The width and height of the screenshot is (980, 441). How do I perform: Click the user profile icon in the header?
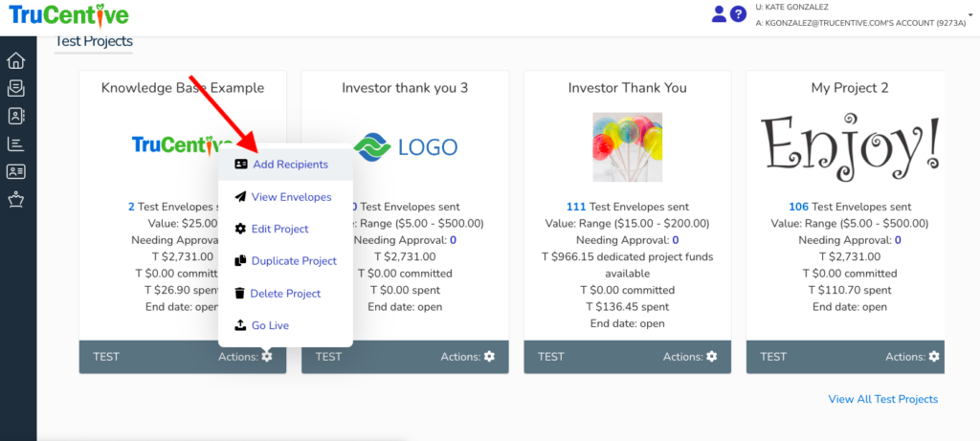point(720,14)
